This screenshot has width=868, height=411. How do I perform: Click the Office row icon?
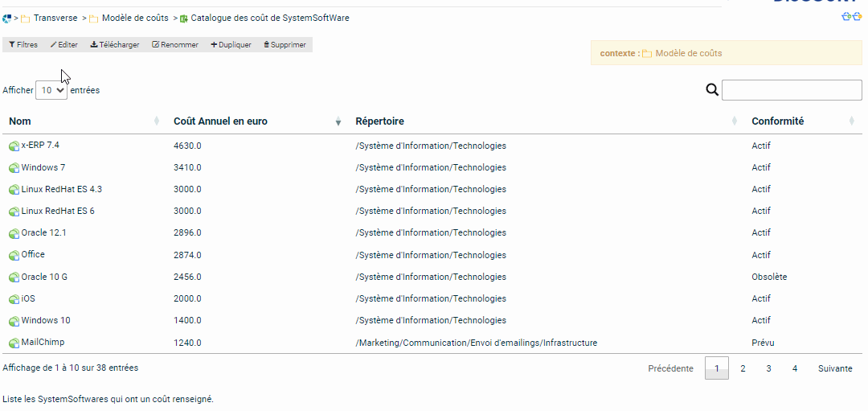point(14,255)
